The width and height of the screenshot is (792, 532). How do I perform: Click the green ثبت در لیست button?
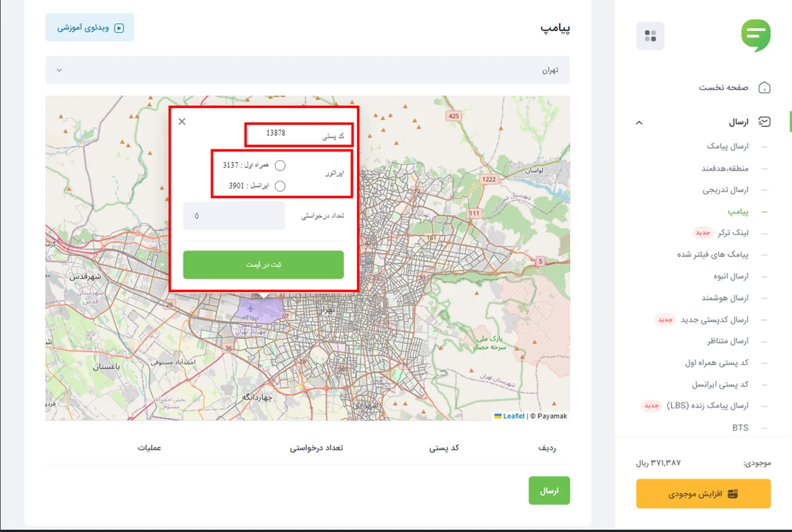click(264, 265)
